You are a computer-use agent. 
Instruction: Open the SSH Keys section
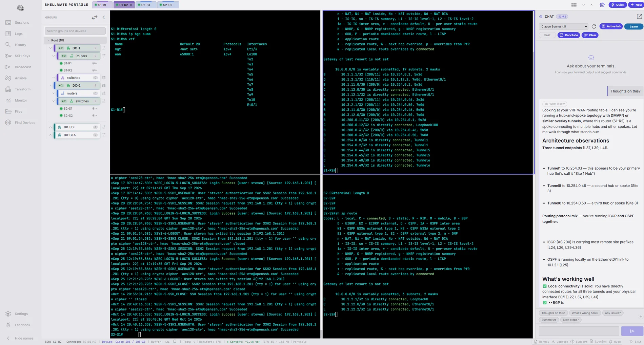point(18,56)
